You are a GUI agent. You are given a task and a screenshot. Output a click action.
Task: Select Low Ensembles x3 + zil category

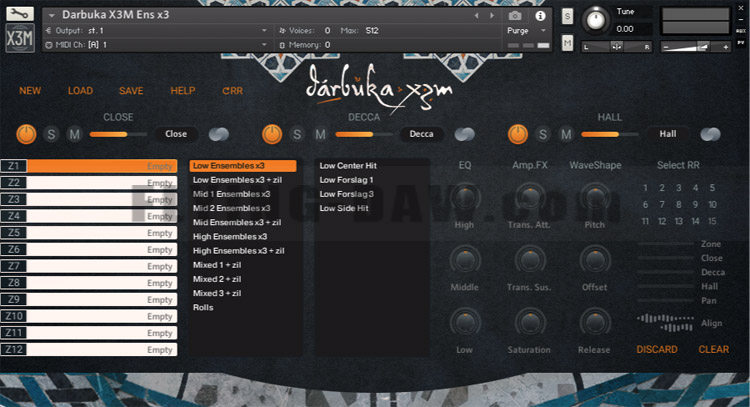click(x=237, y=180)
